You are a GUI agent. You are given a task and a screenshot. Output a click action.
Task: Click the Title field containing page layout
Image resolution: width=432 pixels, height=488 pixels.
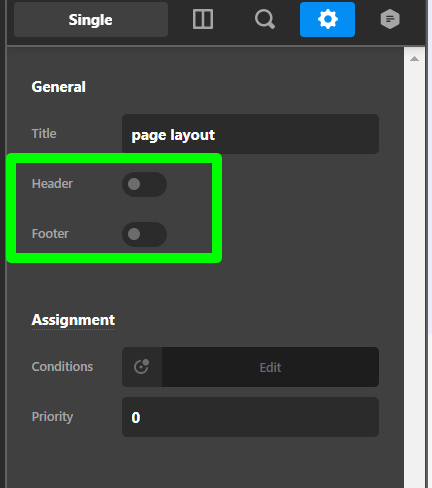pos(250,134)
